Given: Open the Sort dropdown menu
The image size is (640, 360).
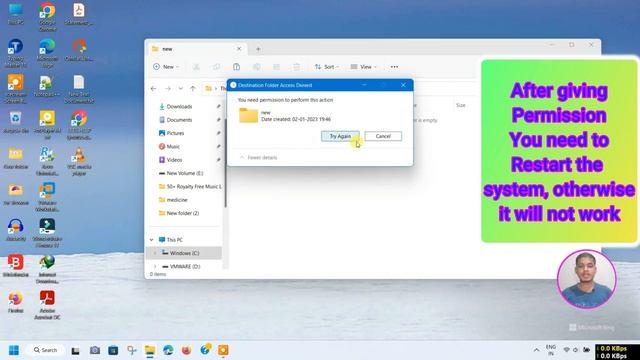Looking at the screenshot, I should (x=327, y=67).
